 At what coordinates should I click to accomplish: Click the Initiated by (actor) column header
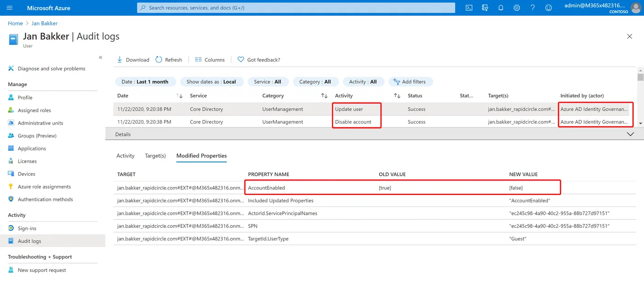tap(582, 96)
